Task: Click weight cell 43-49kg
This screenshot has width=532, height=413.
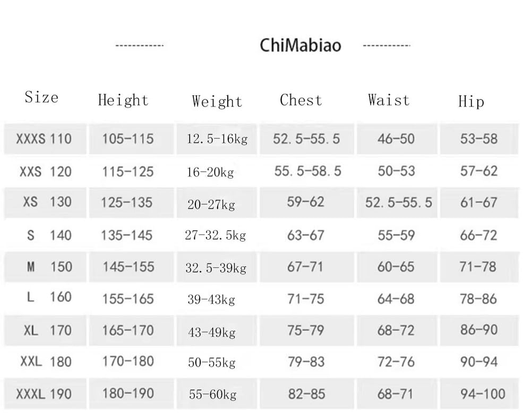Action: 212,332
